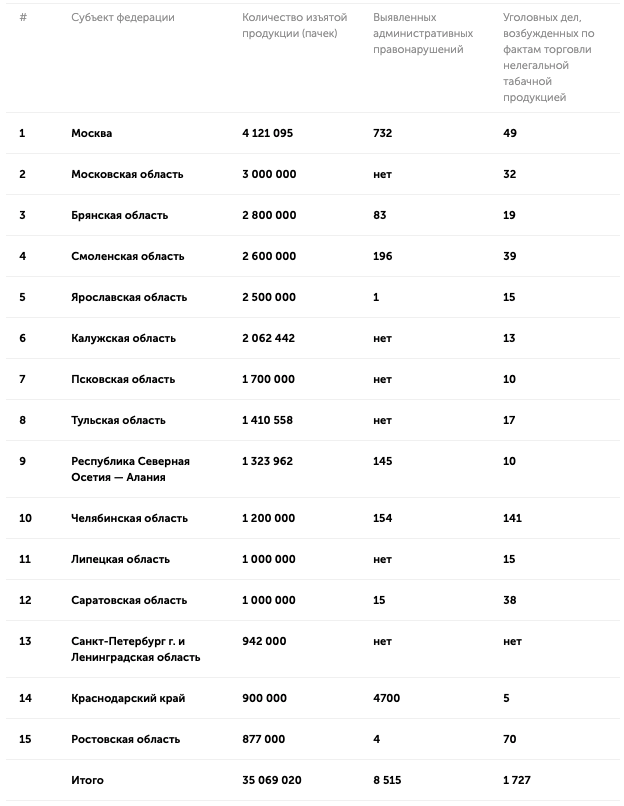Select 'Санкт-Петербург г. и Ленинградская область' cell
The height and width of the screenshot is (806, 624).
pos(136,649)
